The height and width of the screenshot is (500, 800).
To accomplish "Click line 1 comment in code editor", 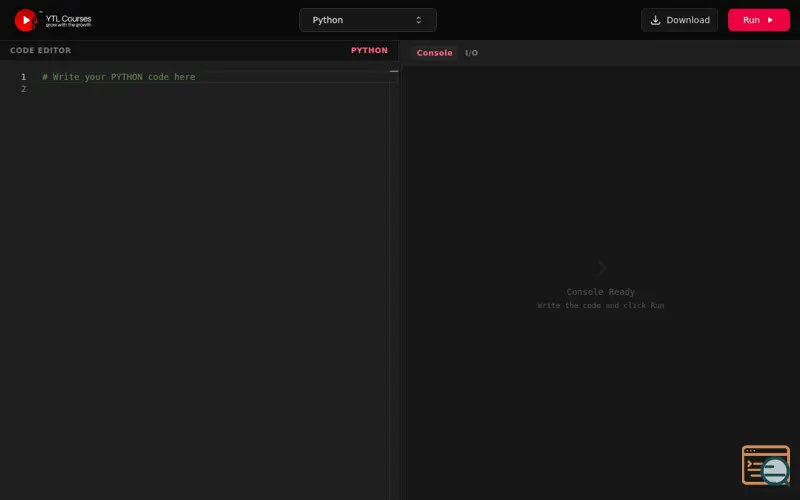I will pos(118,77).
